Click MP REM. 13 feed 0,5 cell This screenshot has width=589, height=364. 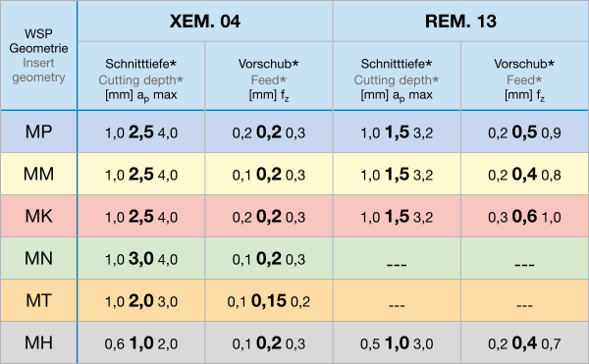point(524,131)
